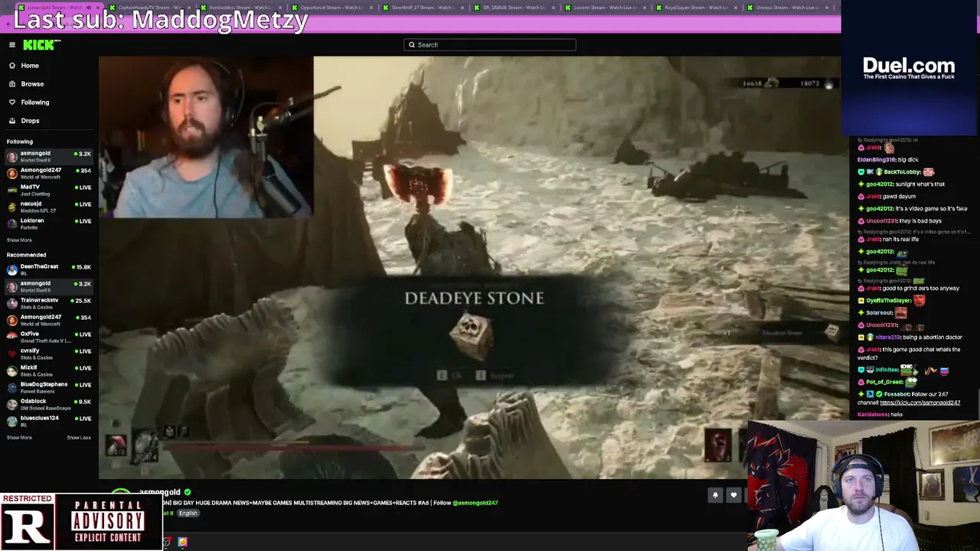Click the Home house icon
980x551 pixels.
coord(12,66)
